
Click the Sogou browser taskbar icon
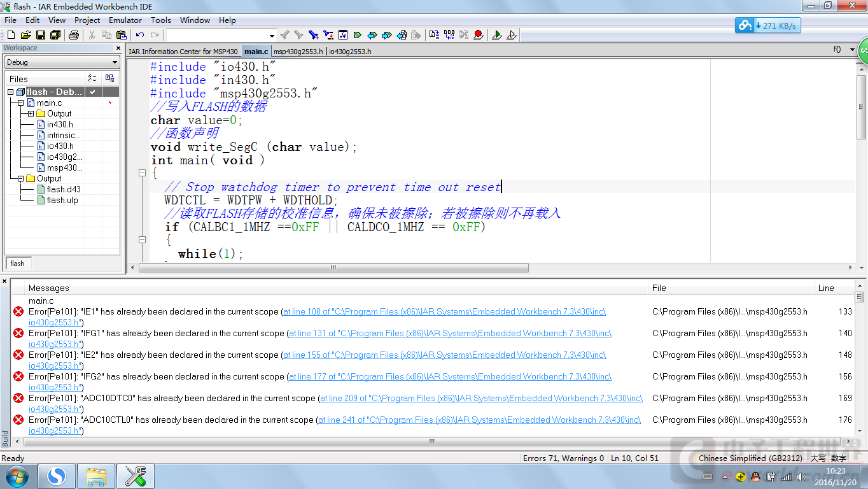tap(57, 476)
